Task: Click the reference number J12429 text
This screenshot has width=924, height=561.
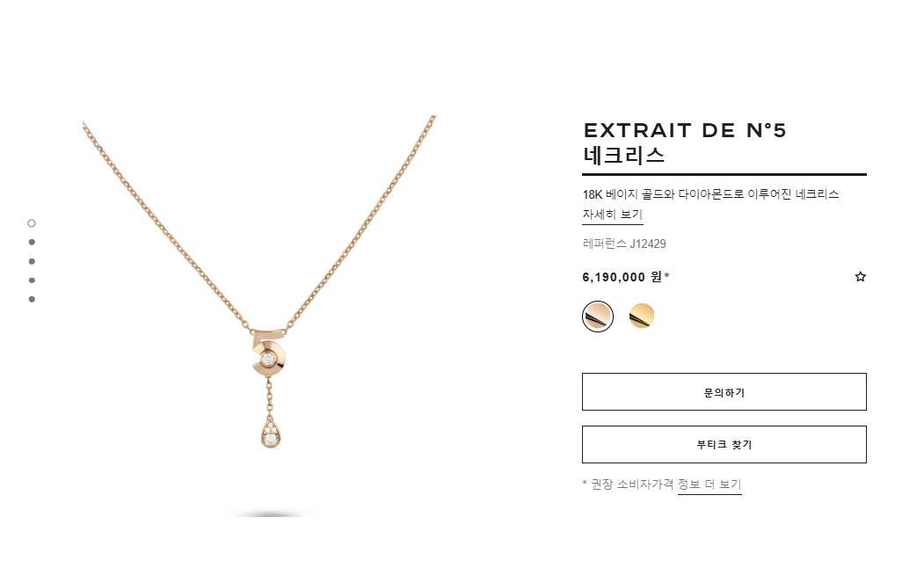Action: point(624,244)
